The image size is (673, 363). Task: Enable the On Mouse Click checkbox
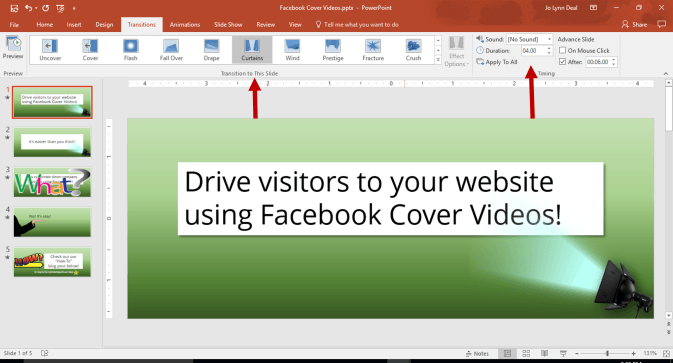[x=562, y=50]
